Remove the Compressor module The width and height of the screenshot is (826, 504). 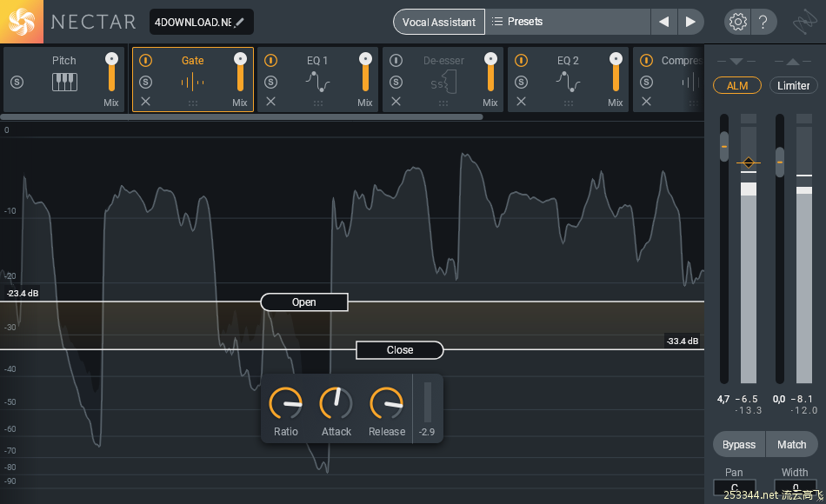pos(646,102)
